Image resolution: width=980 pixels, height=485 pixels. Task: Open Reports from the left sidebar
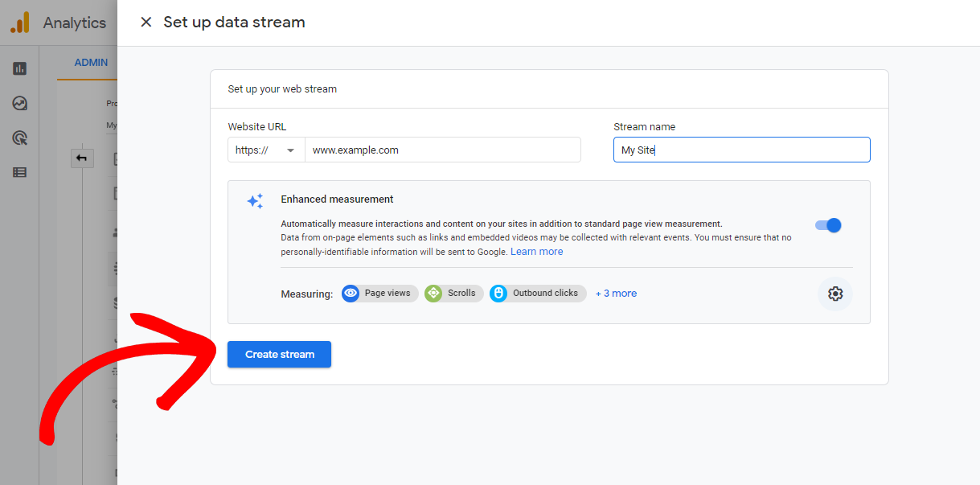point(20,69)
